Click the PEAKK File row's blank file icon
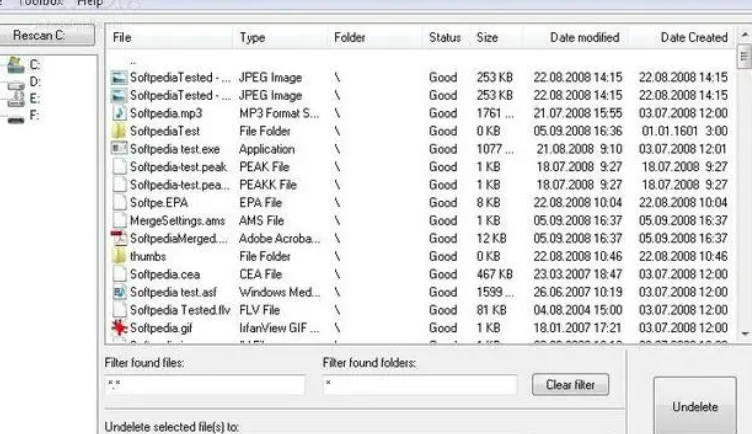This screenshot has height=434, width=752. coord(119,185)
